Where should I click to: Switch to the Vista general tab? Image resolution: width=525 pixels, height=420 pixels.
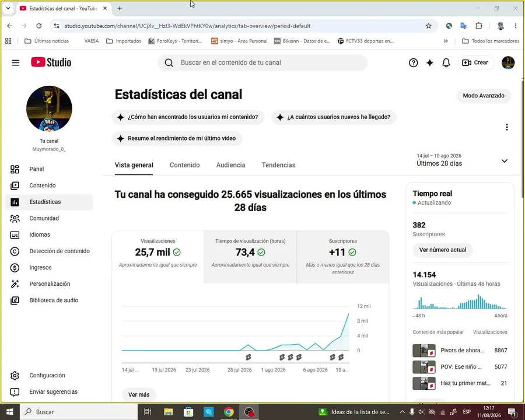tap(134, 165)
